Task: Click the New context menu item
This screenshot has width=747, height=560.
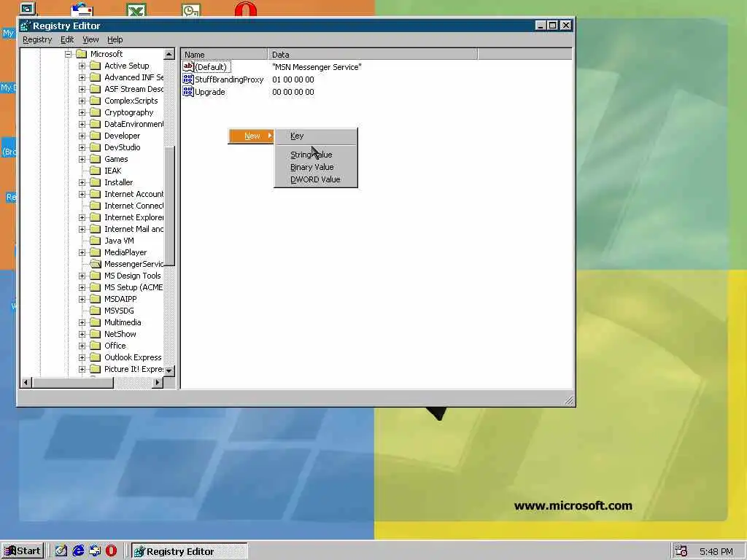Action: coord(252,136)
